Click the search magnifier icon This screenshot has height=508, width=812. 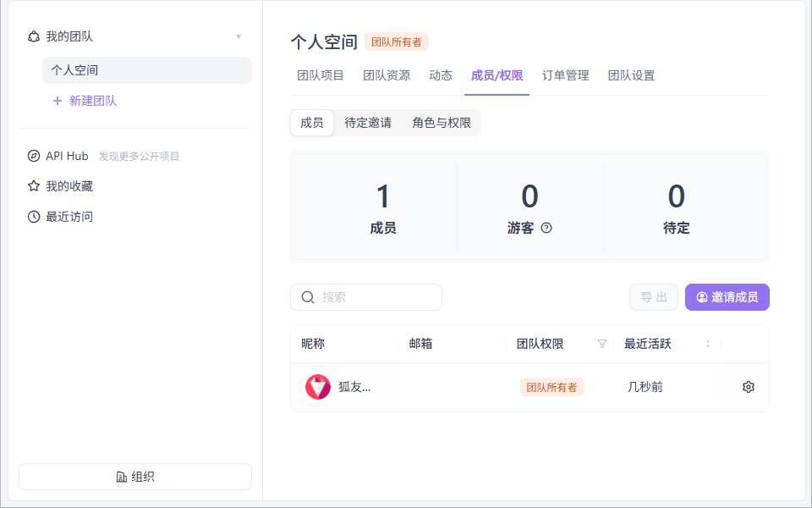308,297
